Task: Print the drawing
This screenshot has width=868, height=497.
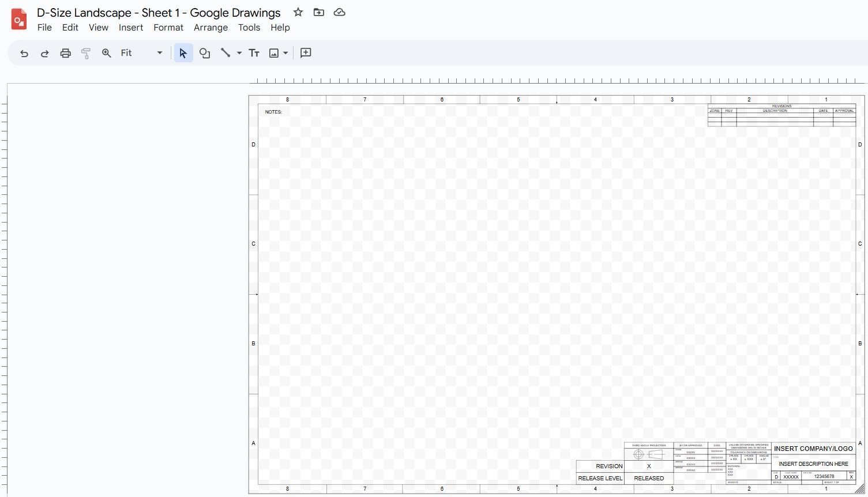Action: coord(66,53)
